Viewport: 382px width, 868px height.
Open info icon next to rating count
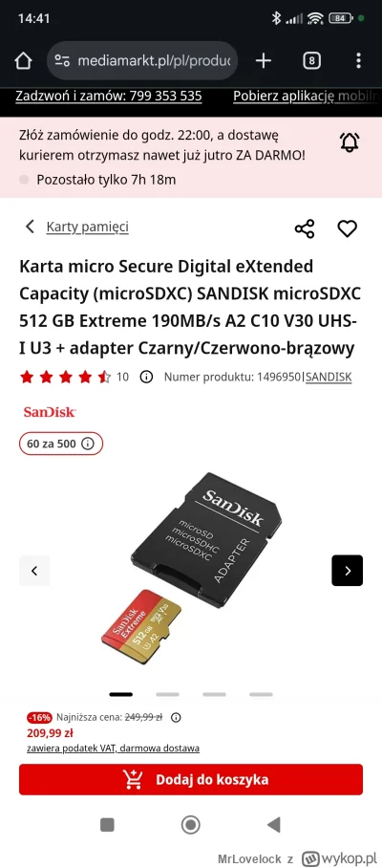click(x=146, y=377)
